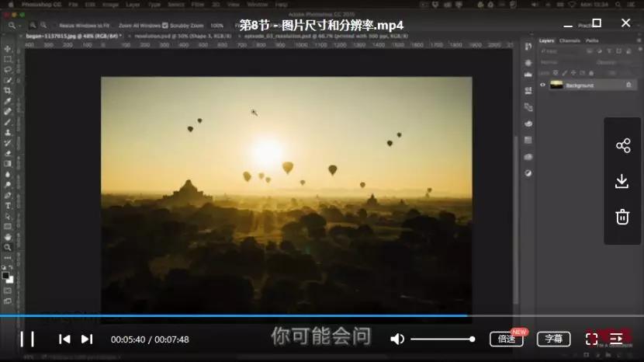Download the video with download icon
This screenshot has width=644, height=362.
(x=621, y=181)
